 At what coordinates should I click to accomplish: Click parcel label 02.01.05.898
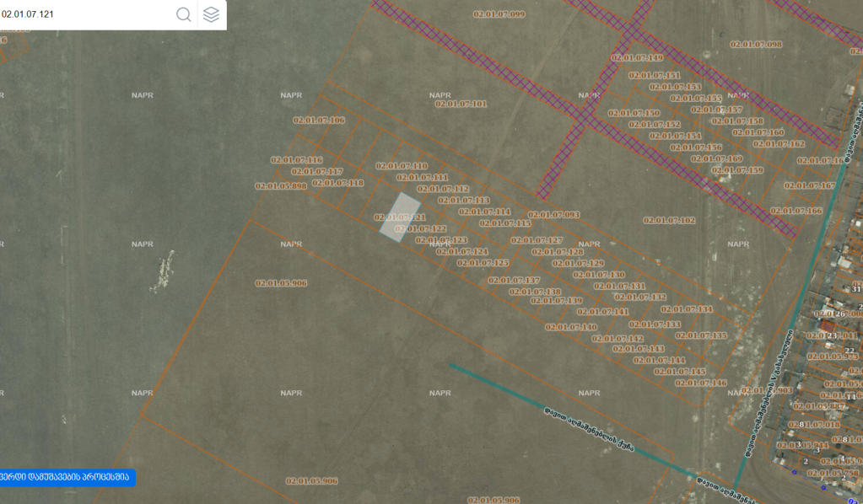(x=281, y=186)
